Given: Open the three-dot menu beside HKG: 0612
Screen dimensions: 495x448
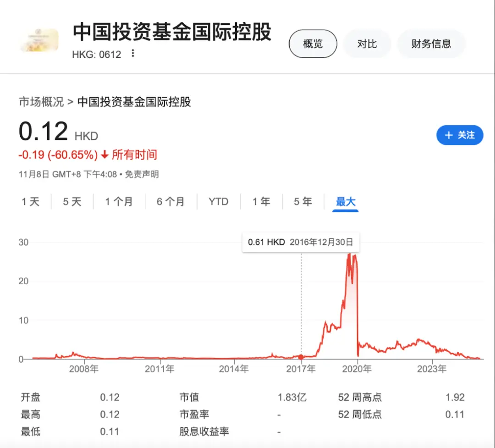Looking at the screenshot, I should pyautogui.click(x=133, y=54).
